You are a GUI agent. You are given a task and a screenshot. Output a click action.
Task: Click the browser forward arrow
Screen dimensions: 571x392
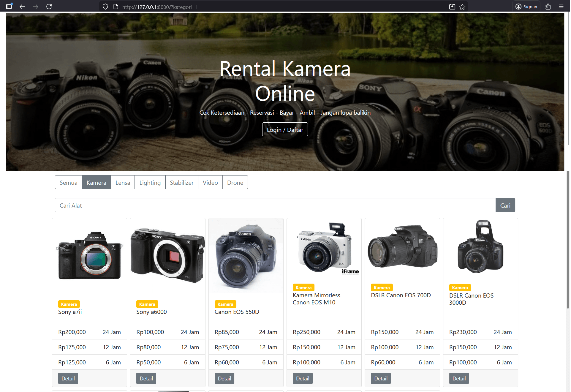[36, 7]
